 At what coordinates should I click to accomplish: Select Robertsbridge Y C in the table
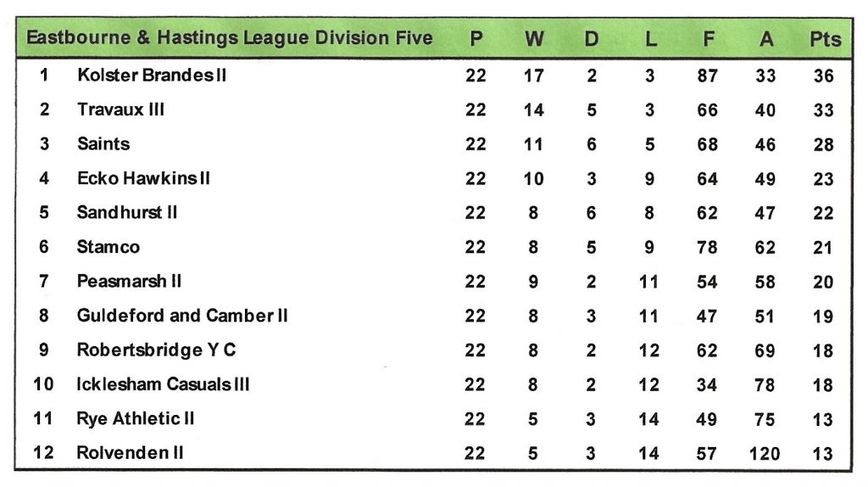pyautogui.click(x=156, y=350)
